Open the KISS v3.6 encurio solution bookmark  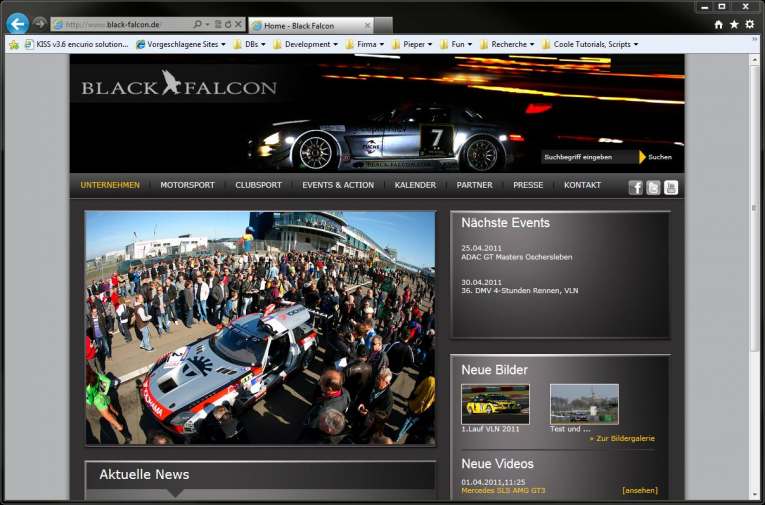(77, 44)
